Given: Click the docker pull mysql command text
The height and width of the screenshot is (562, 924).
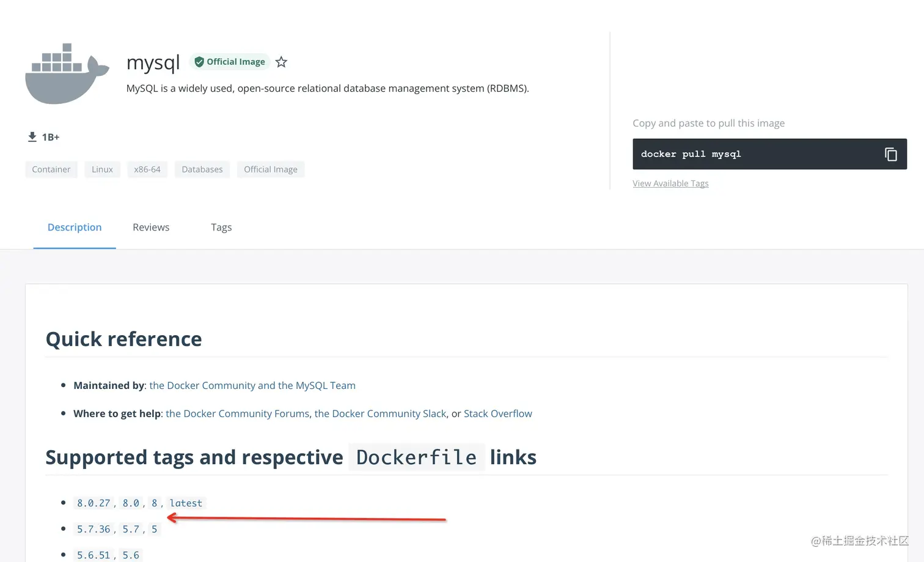Looking at the screenshot, I should 691,154.
